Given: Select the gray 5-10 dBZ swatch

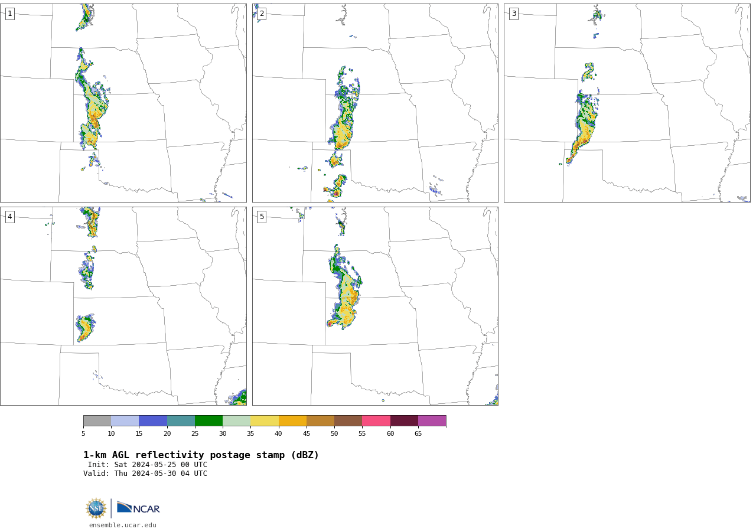Looking at the screenshot, I should [97, 420].
